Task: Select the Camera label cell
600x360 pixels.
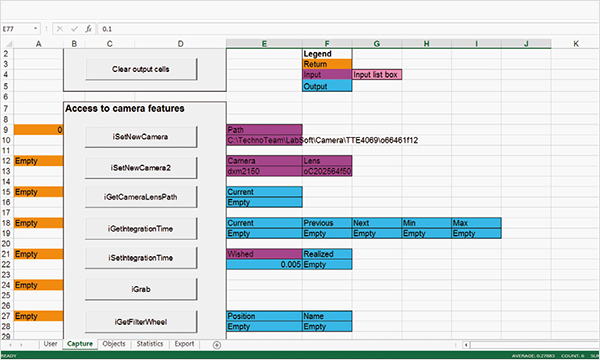Action: tap(264, 161)
